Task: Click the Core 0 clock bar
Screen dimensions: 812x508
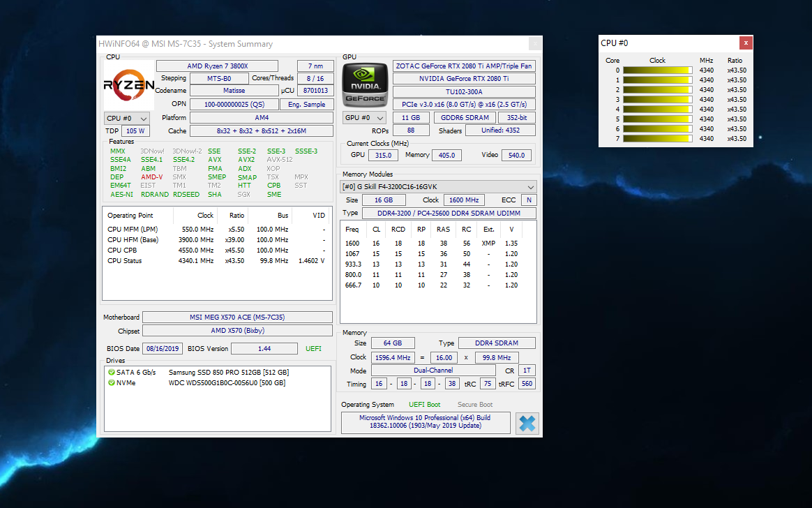Action: 657,70
